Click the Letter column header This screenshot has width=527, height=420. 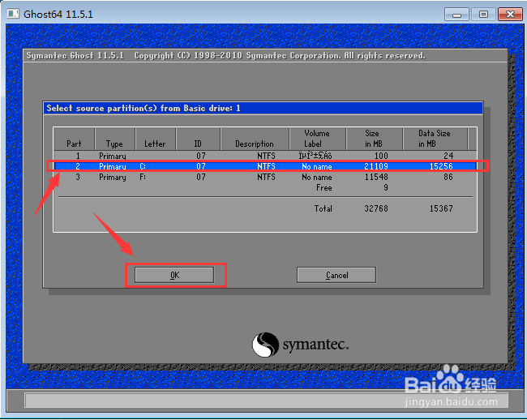click(155, 139)
